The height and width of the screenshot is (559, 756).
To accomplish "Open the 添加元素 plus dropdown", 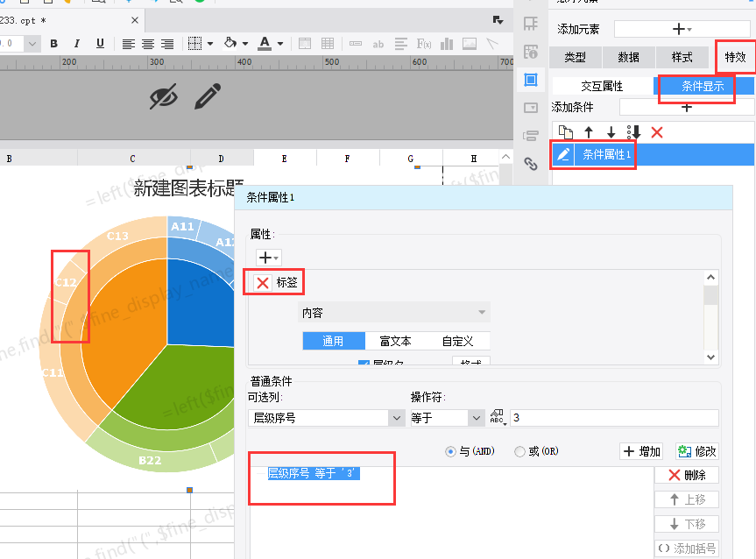I will click(x=682, y=29).
